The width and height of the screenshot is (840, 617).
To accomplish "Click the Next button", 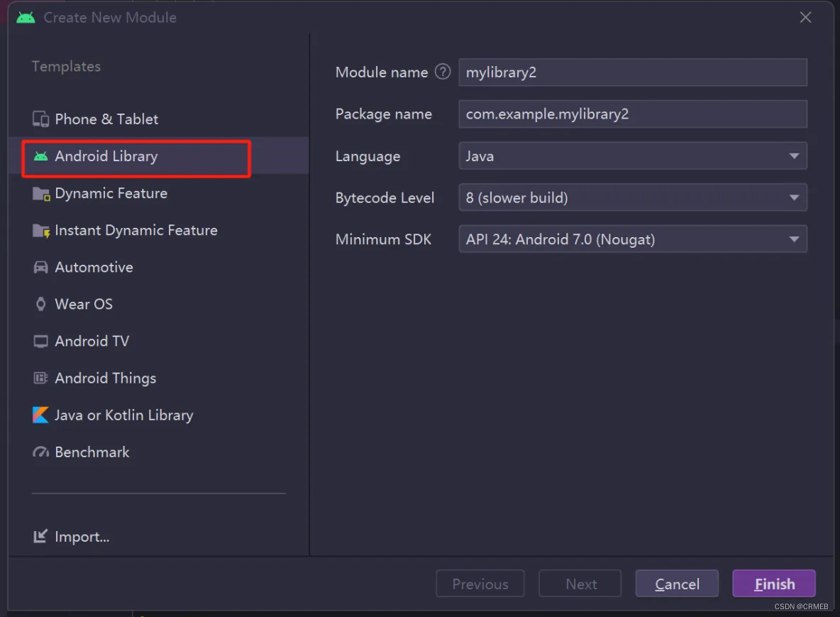I will pos(580,583).
